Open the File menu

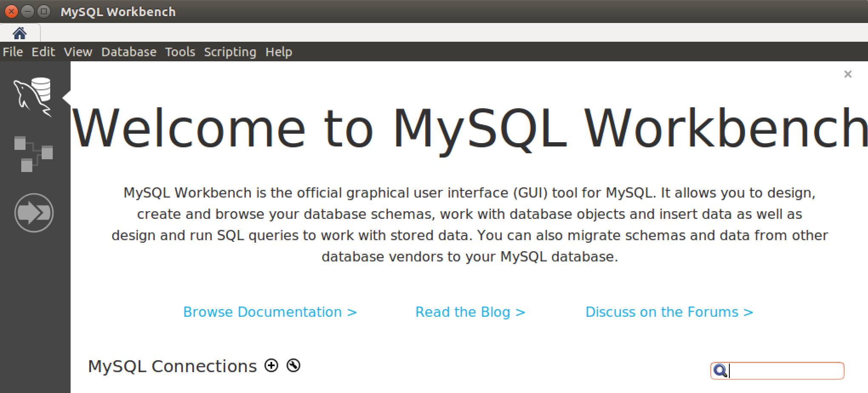(x=12, y=52)
